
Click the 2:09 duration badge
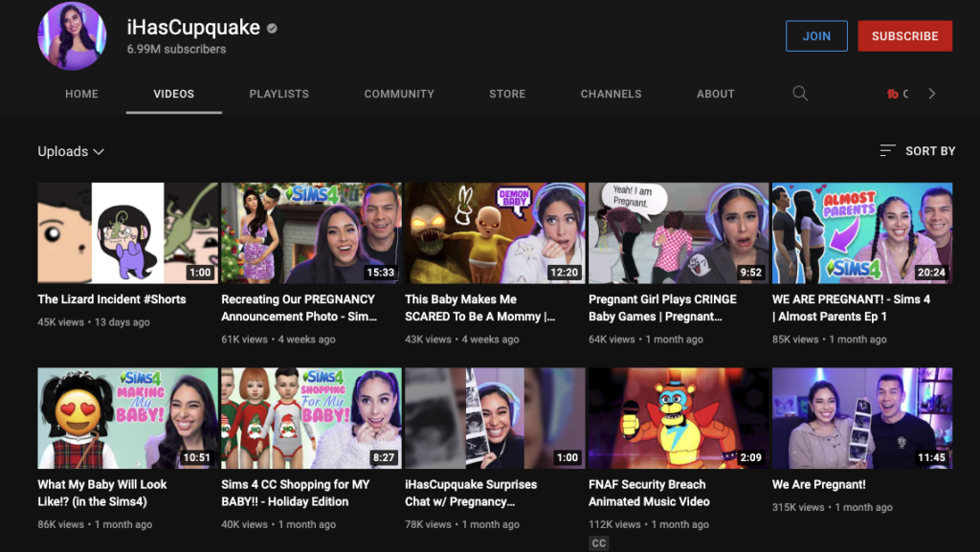click(x=750, y=457)
